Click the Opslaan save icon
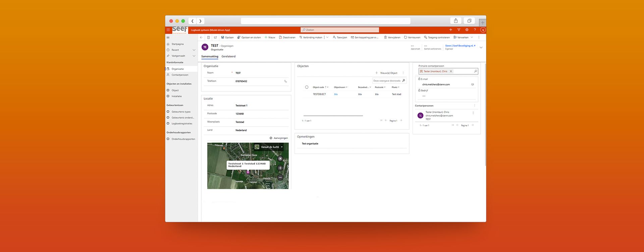The width and height of the screenshot is (644, 252). tap(223, 37)
